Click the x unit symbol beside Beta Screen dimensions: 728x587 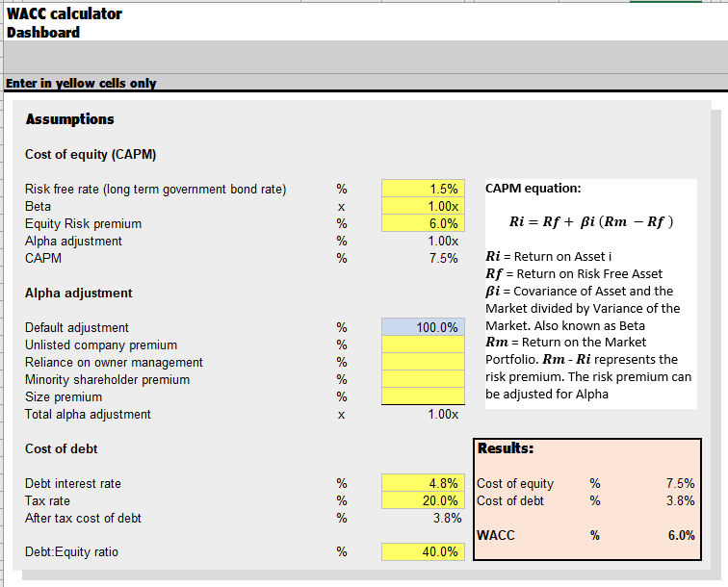point(341,207)
